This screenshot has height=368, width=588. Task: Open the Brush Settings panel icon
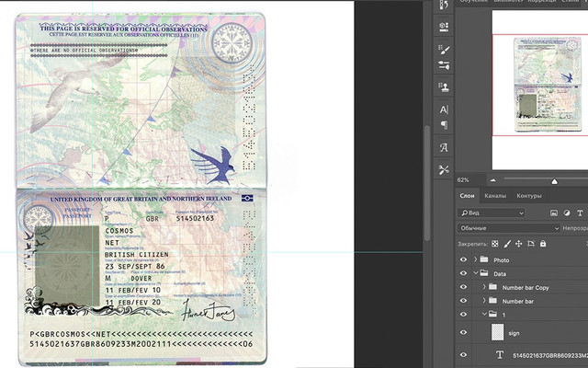[x=444, y=49]
